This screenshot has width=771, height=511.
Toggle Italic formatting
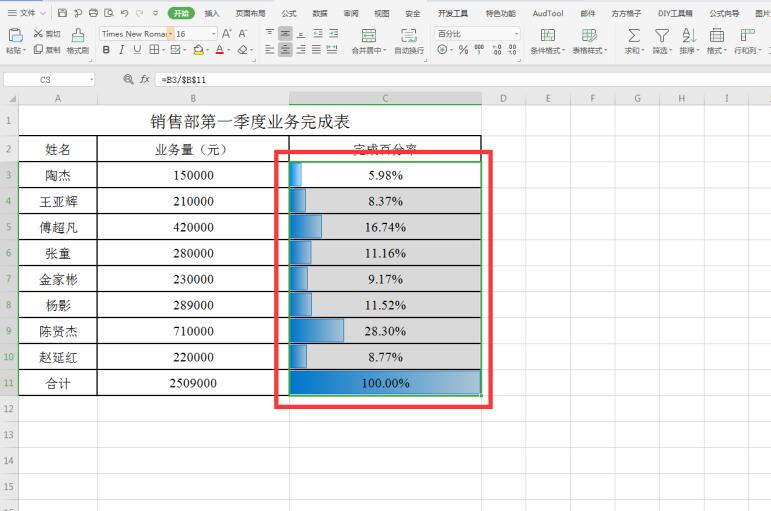click(121, 49)
